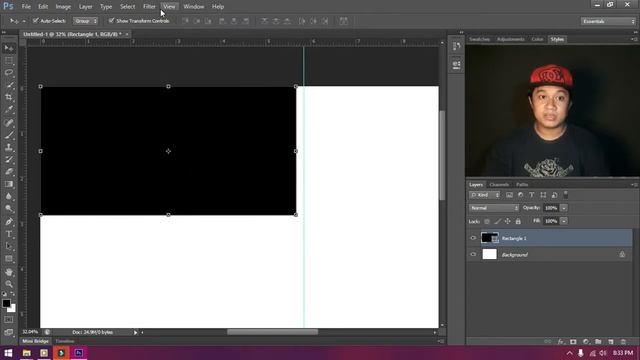
Task: Switch to the Channels tab
Action: (499, 184)
